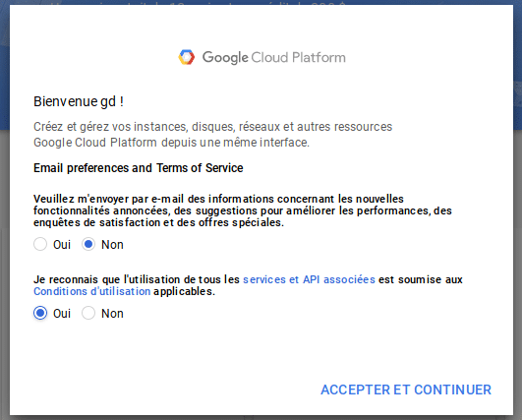Click the Oui label under email preferences
Screen dimensions: 522x420
[x=62, y=245]
